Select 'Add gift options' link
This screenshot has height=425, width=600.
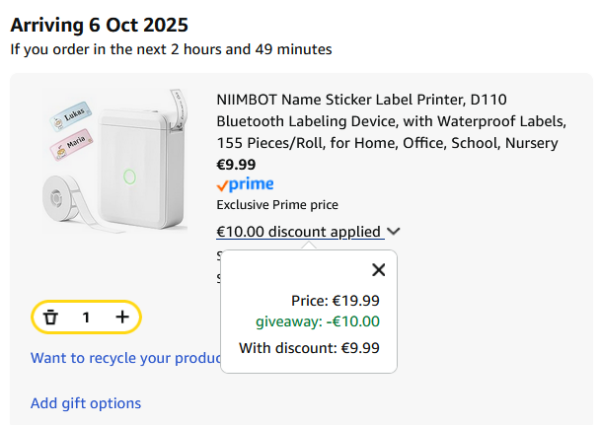[x=86, y=403]
